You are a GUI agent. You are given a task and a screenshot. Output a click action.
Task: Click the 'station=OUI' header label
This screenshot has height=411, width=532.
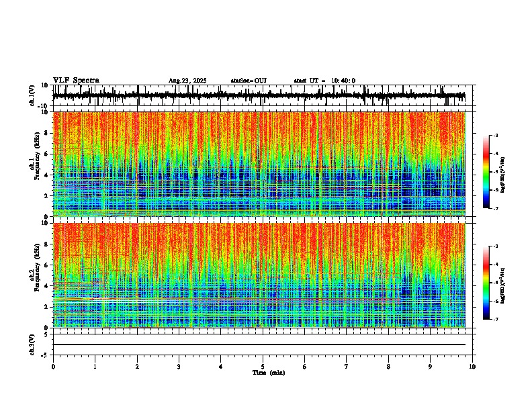pos(249,81)
